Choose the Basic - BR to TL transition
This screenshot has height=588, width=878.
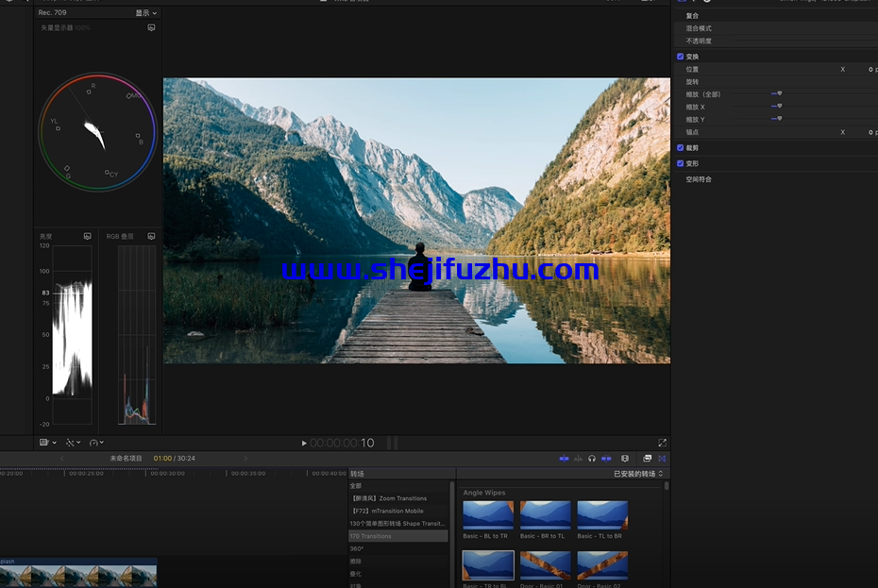pyautogui.click(x=546, y=515)
